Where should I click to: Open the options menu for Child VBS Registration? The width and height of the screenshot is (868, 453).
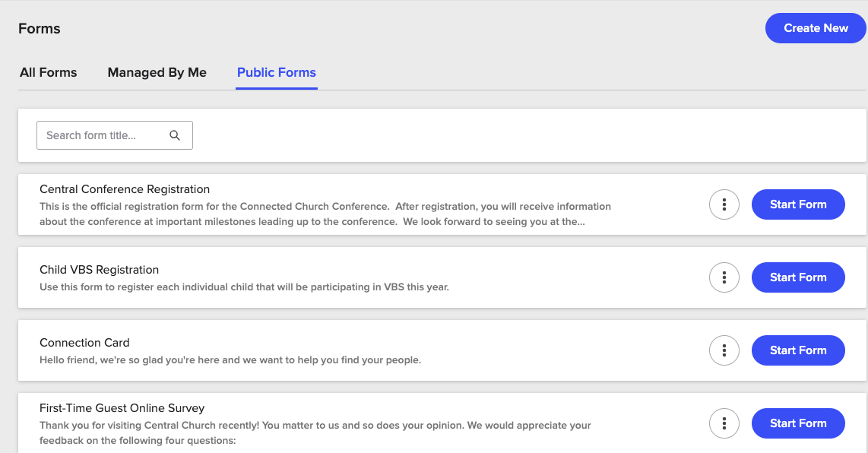click(724, 277)
